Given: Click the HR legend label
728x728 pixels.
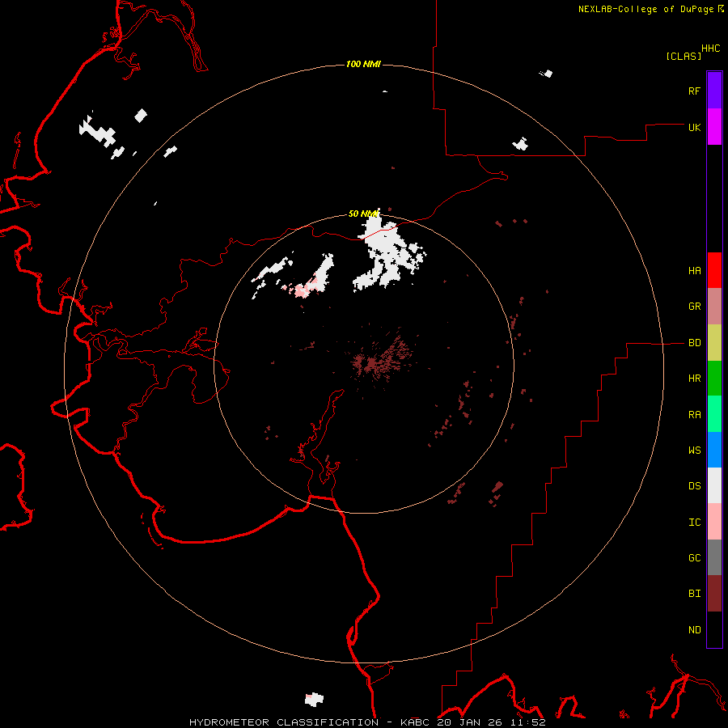Looking at the screenshot, I should pos(694,379).
